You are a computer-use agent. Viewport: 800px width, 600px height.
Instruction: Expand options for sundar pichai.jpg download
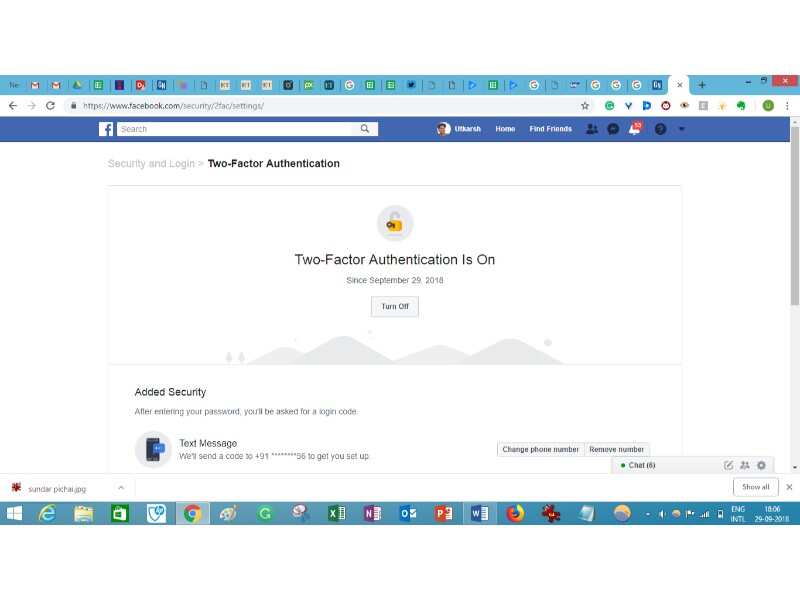(121, 488)
